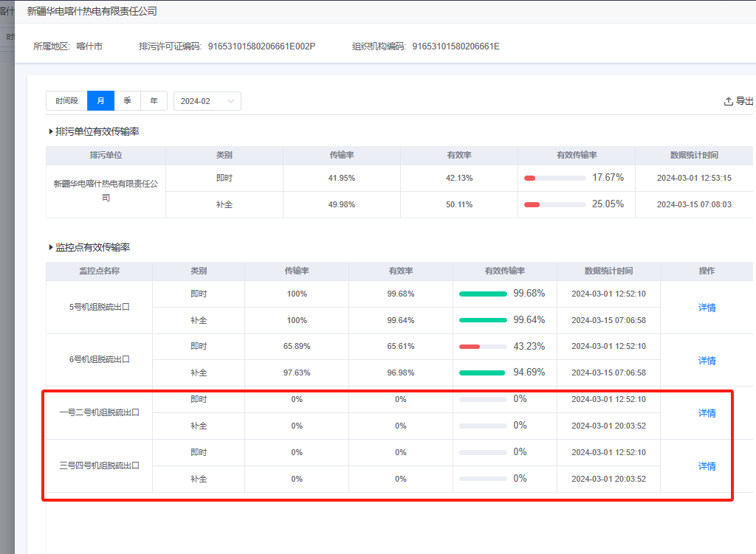The image size is (756, 554).
Task: Click the 导出 export button label
Action: 744,101
